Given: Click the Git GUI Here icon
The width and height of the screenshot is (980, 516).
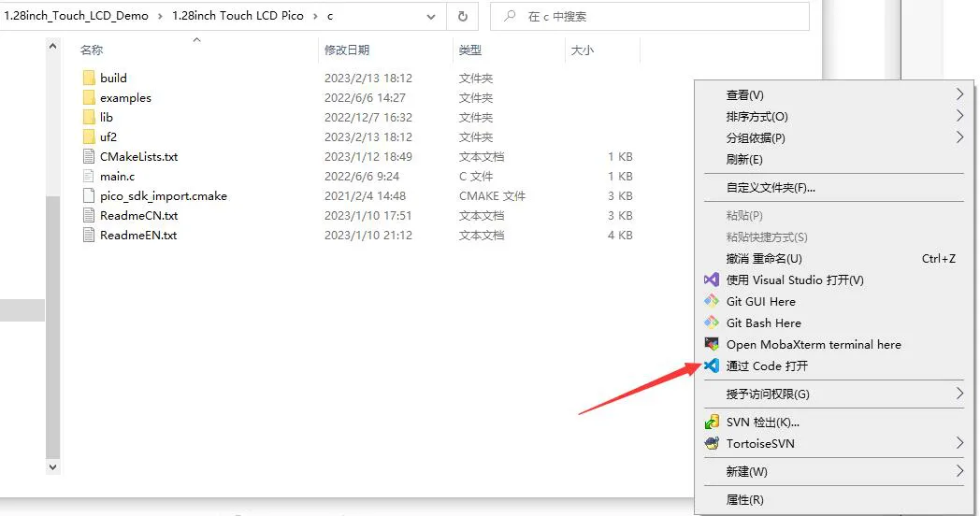Looking at the screenshot, I should [x=712, y=301].
